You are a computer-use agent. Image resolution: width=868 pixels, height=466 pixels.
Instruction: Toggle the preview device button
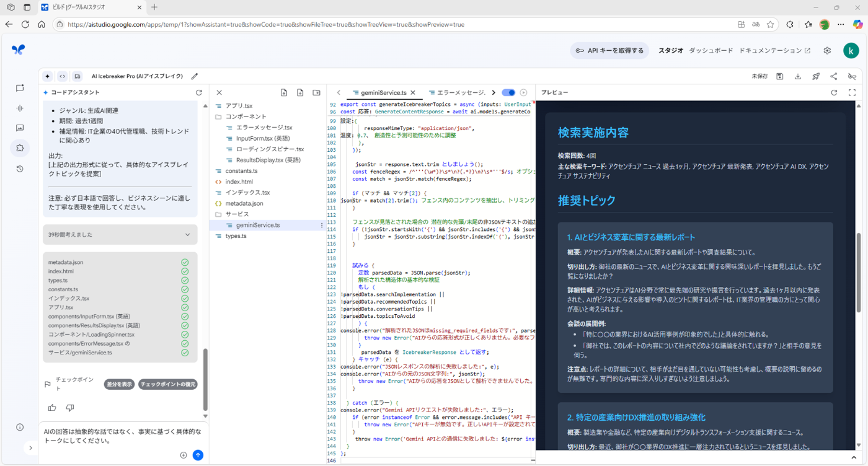77,76
